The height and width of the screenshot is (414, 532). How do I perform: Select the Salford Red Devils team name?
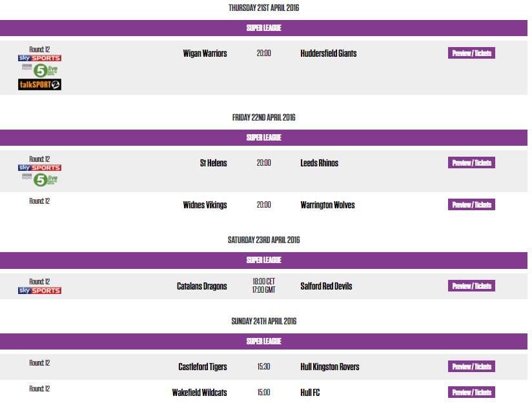point(326,286)
